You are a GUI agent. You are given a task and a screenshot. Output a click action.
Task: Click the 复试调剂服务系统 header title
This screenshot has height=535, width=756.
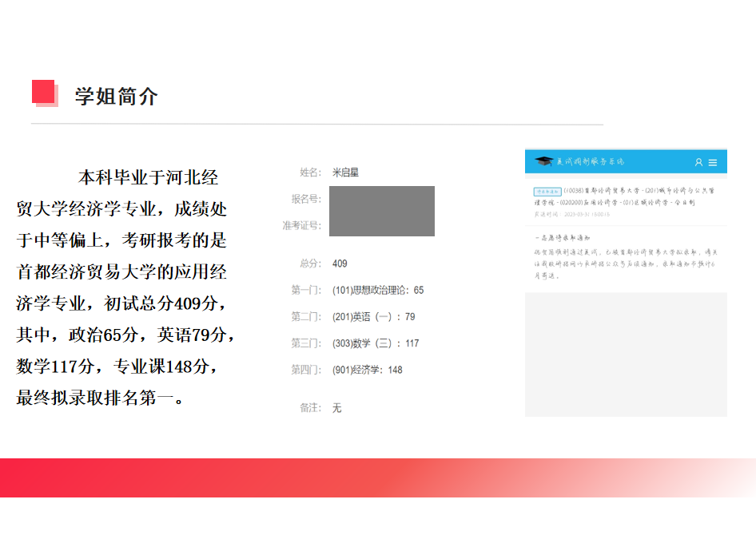click(590, 161)
